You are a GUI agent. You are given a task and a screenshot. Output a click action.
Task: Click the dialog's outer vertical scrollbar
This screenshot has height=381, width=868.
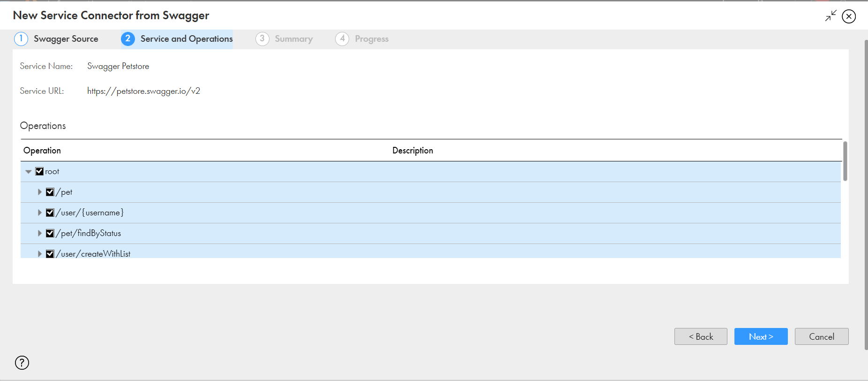866,195
